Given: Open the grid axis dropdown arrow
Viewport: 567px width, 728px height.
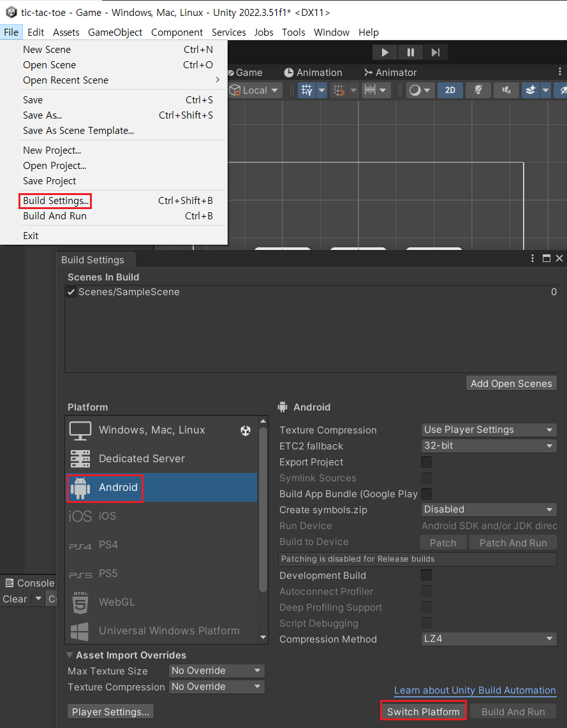Looking at the screenshot, I should (322, 90).
